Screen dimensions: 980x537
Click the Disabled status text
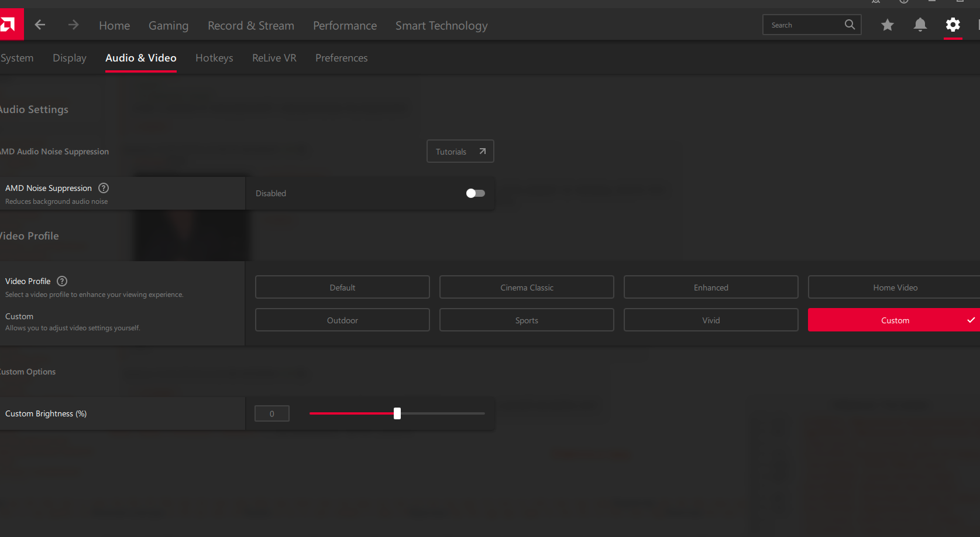coord(271,193)
